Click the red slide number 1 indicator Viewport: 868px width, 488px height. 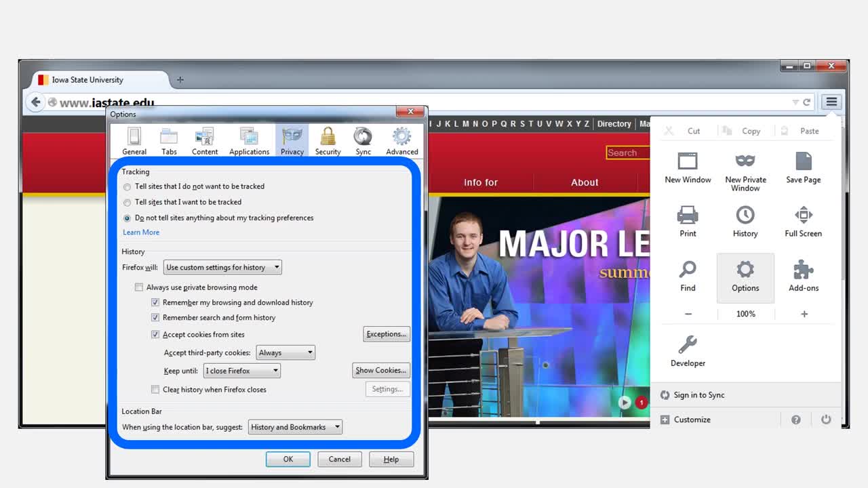pyautogui.click(x=642, y=403)
